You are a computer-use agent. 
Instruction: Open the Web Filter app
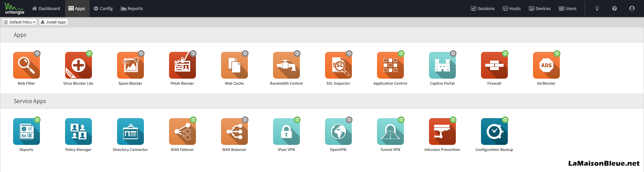tap(26, 65)
